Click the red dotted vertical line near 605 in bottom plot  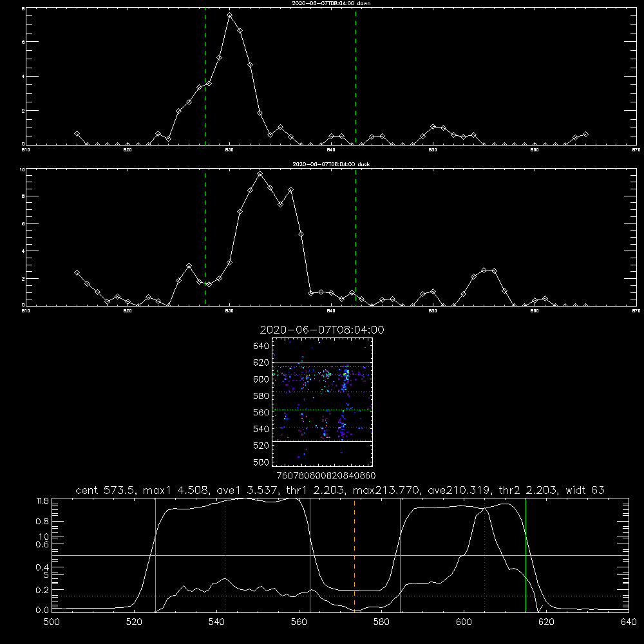[x=485, y=554]
